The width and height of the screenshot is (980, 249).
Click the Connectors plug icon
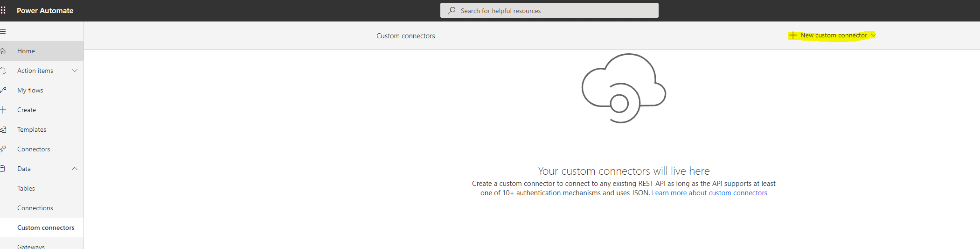3,149
